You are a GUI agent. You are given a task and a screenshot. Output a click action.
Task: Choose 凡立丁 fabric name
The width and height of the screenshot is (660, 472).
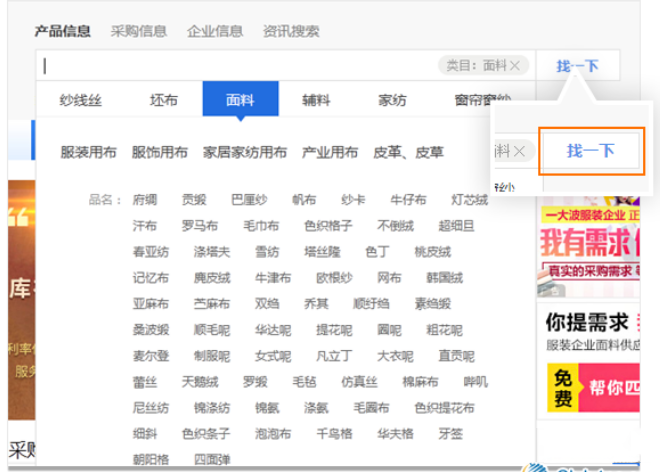pos(334,356)
